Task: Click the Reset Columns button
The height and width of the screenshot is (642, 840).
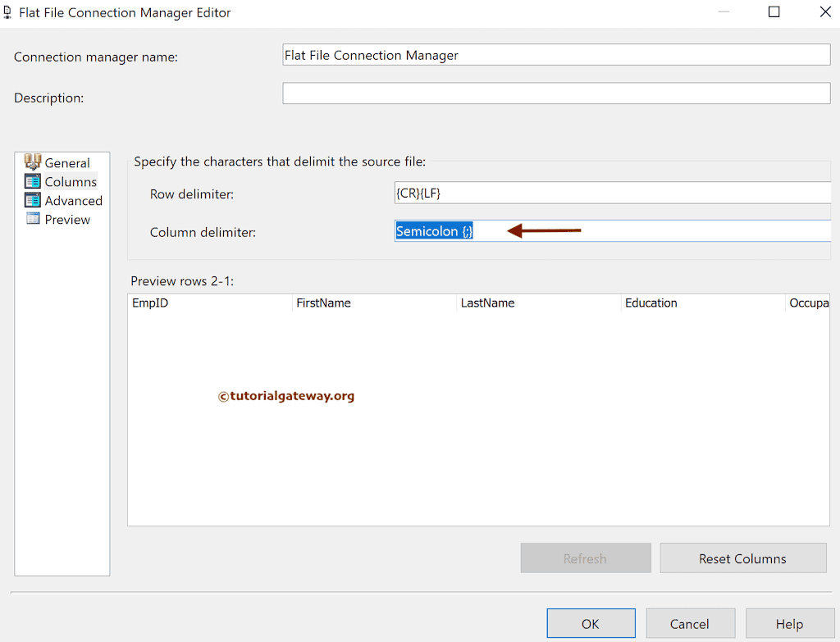Action: click(742, 558)
